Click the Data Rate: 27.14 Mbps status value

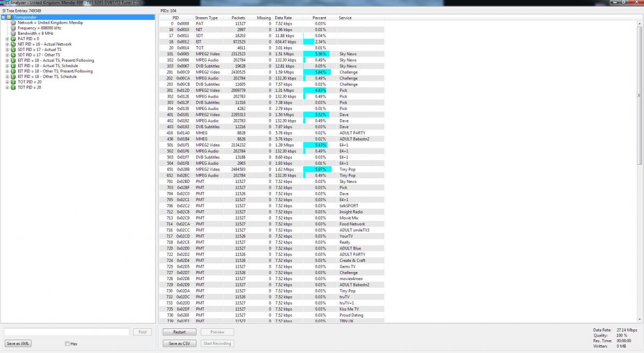[x=627, y=330]
